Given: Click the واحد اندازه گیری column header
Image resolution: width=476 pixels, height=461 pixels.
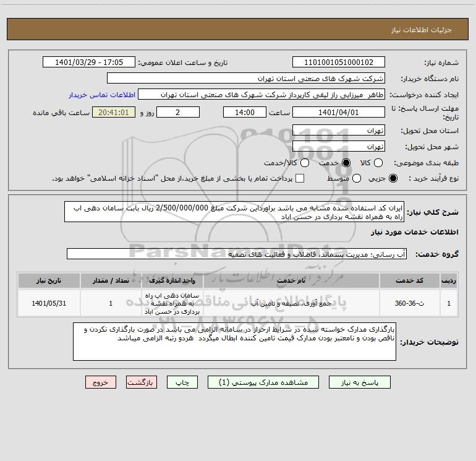Looking at the screenshot, I should (x=172, y=280).
